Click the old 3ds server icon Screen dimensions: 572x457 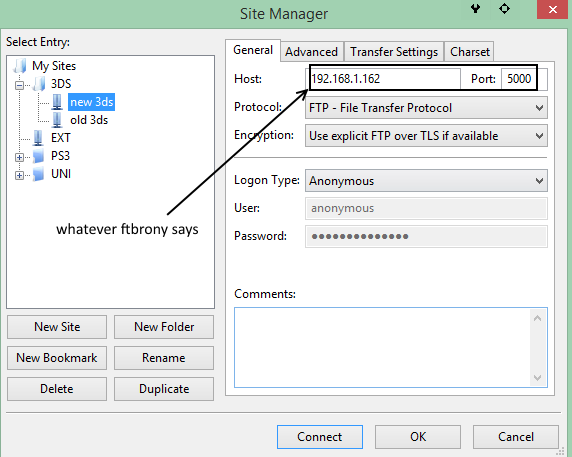tap(57, 120)
